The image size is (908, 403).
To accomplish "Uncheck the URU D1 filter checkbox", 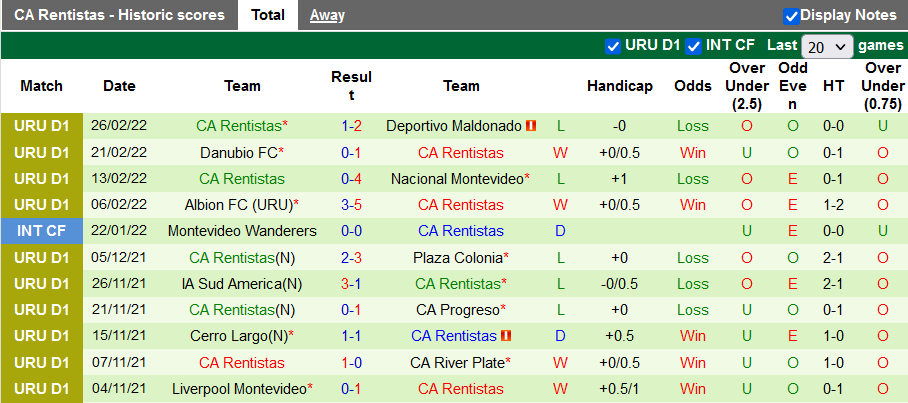I will click(613, 46).
